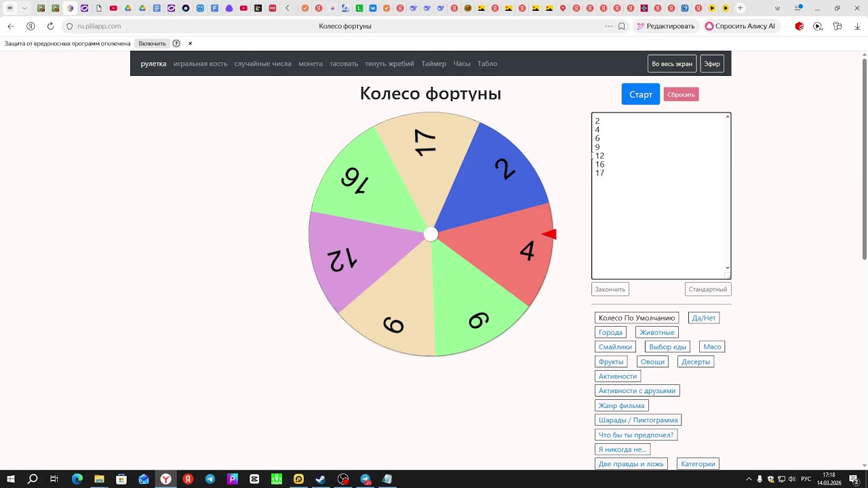Show hidden tray icons chevron
The image size is (868, 488).
(x=749, y=479)
